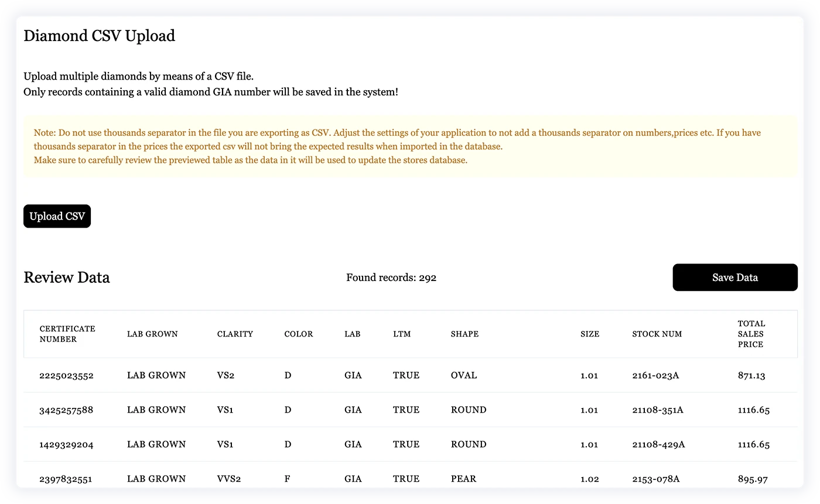Image resolution: width=820 pixels, height=504 pixels.
Task: Select the 871.13 price cell
Action: [x=751, y=375]
